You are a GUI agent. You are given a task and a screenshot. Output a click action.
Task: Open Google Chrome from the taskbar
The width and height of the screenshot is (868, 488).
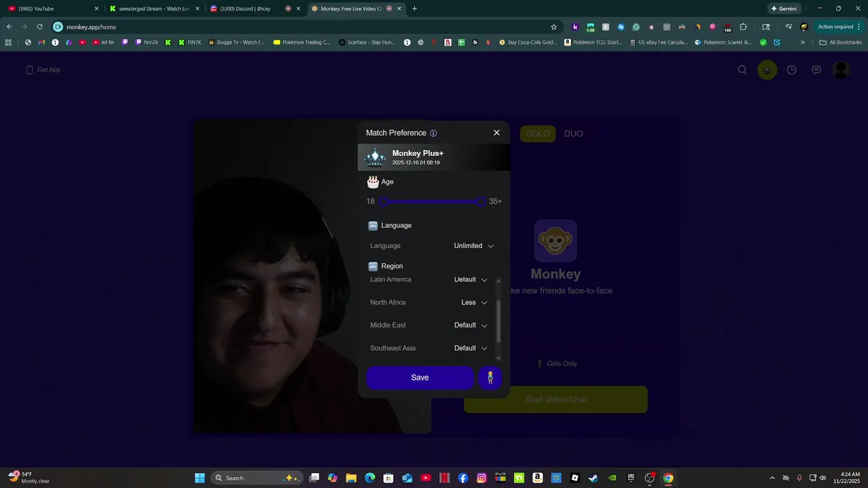pyautogui.click(x=668, y=478)
